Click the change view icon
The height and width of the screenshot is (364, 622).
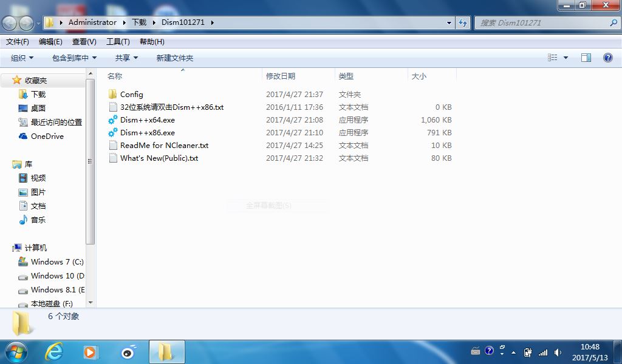[x=553, y=58]
